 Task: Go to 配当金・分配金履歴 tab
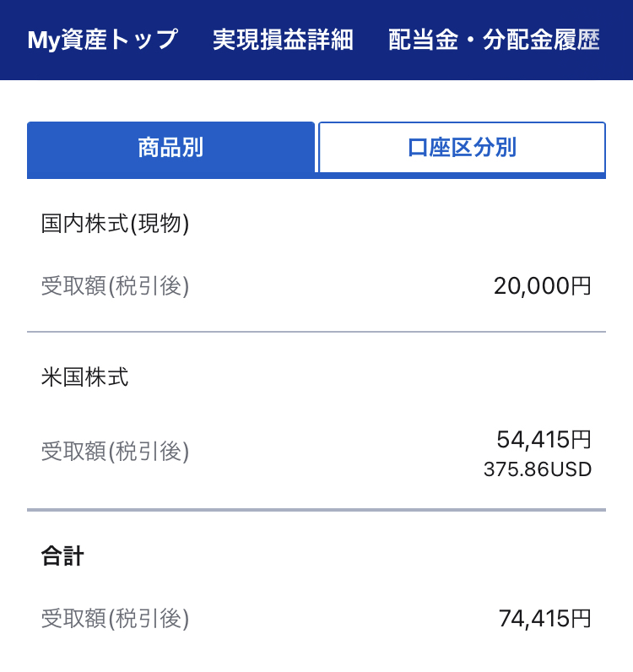point(494,40)
